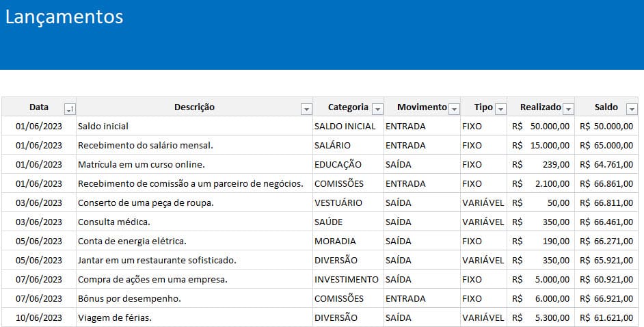Click the 10/06/2023 date cell
The height and width of the screenshot is (327, 644).
(39, 317)
